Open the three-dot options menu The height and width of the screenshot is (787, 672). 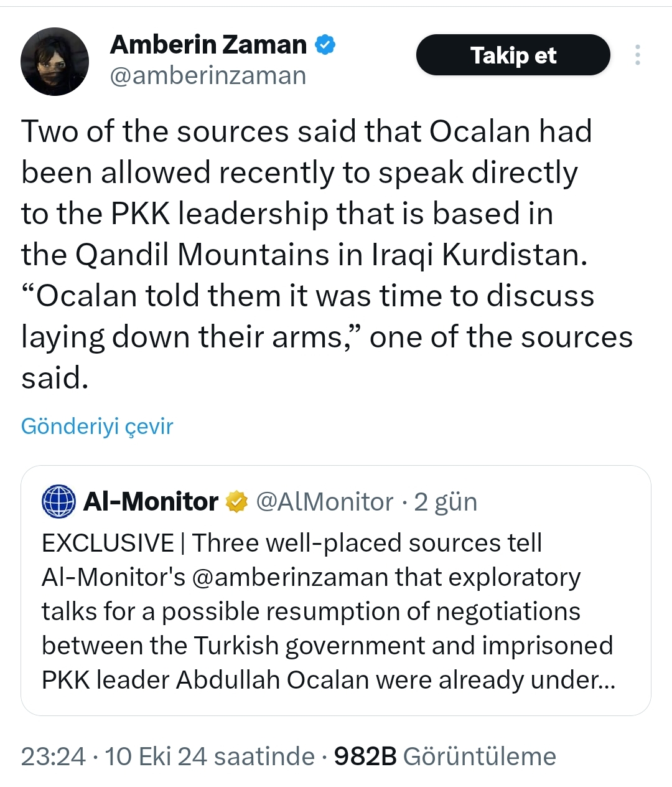[637, 55]
